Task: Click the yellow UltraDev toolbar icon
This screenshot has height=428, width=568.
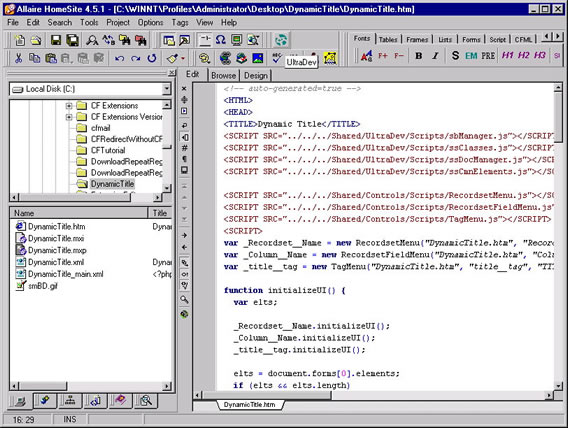Action: 330,58
